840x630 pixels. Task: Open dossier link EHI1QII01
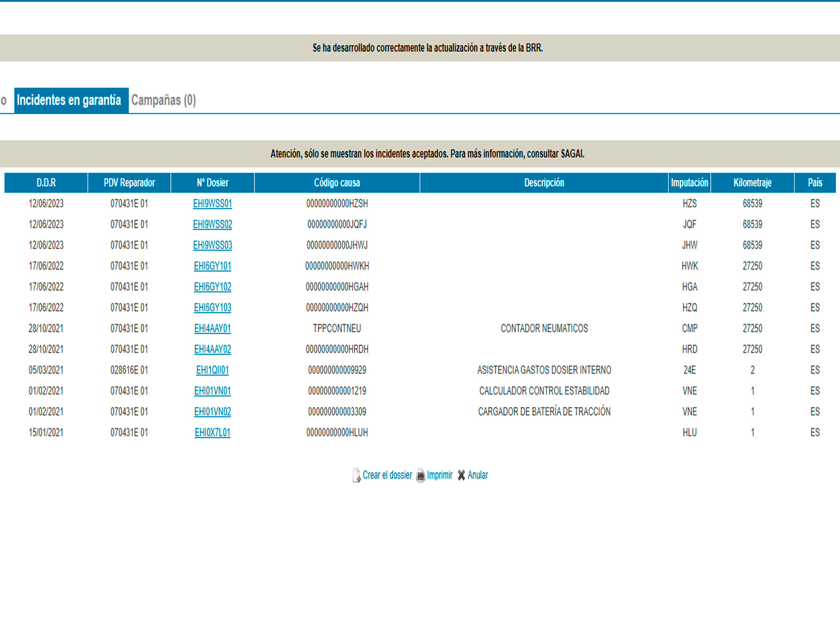(212, 370)
